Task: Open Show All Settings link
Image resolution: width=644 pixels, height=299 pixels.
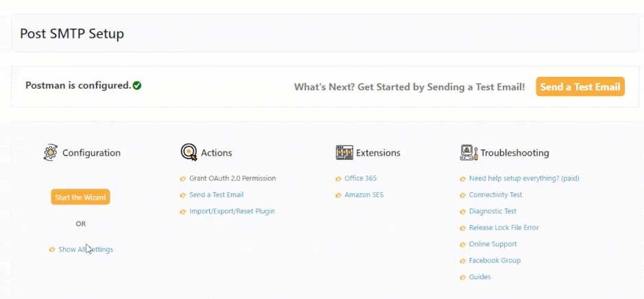Action: click(86, 250)
